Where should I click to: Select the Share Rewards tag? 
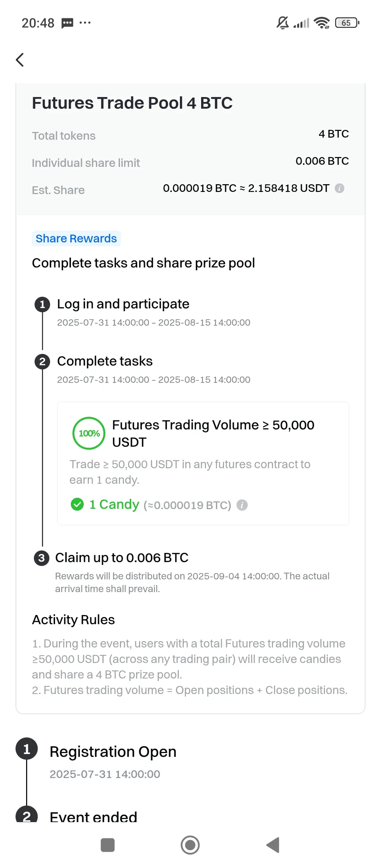tap(76, 239)
